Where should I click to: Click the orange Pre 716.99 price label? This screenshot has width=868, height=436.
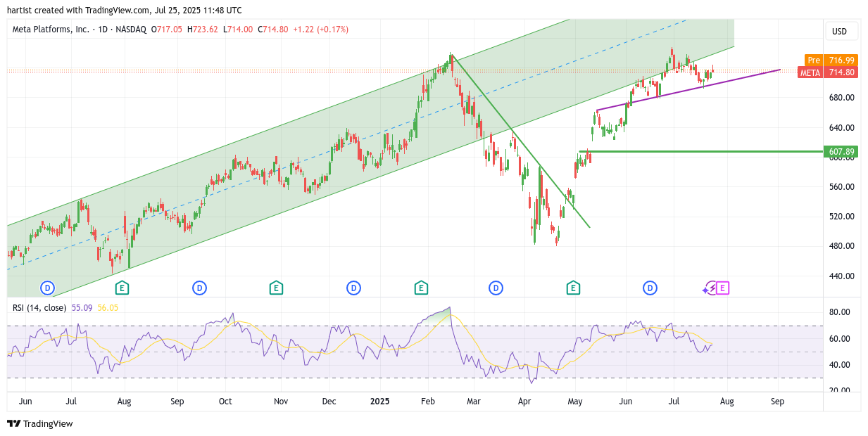click(x=831, y=60)
